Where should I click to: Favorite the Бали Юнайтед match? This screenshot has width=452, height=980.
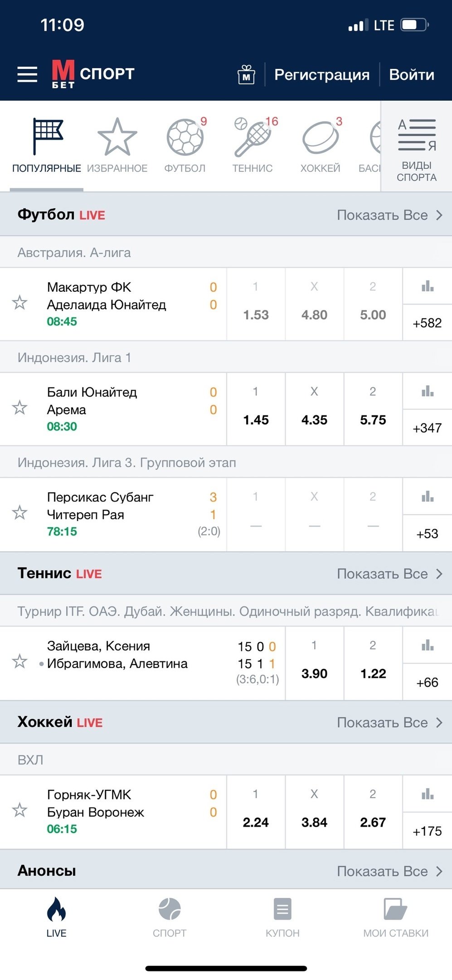click(19, 407)
